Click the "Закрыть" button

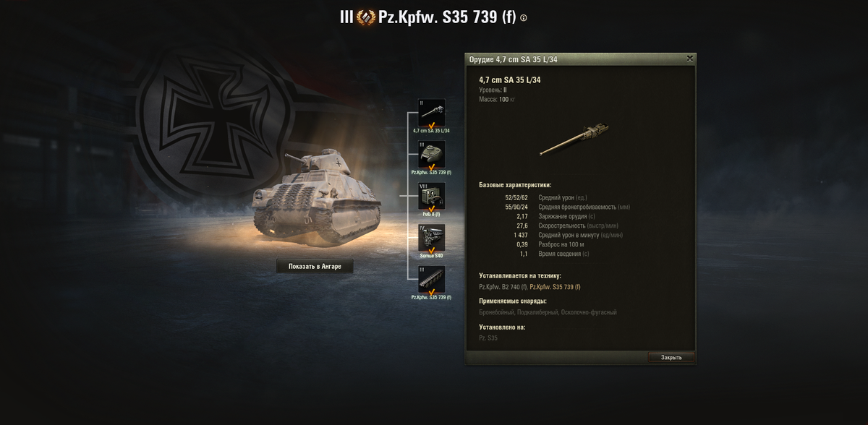pos(671,357)
